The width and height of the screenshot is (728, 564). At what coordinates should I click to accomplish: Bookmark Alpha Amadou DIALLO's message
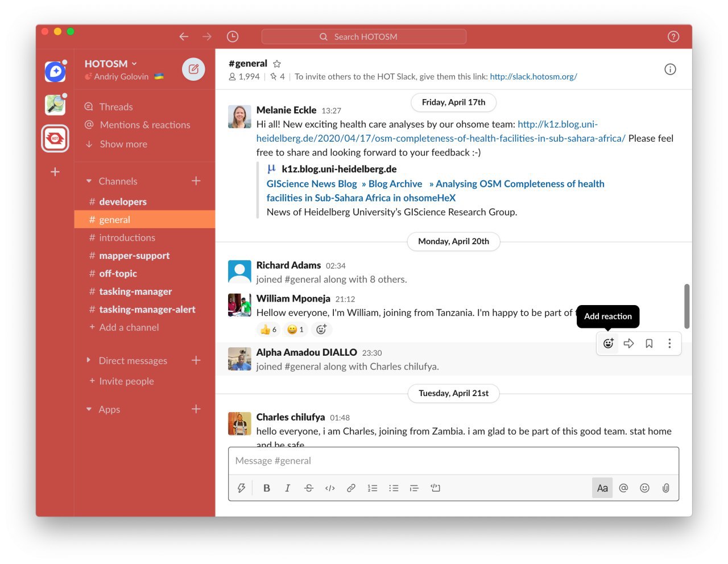[649, 343]
